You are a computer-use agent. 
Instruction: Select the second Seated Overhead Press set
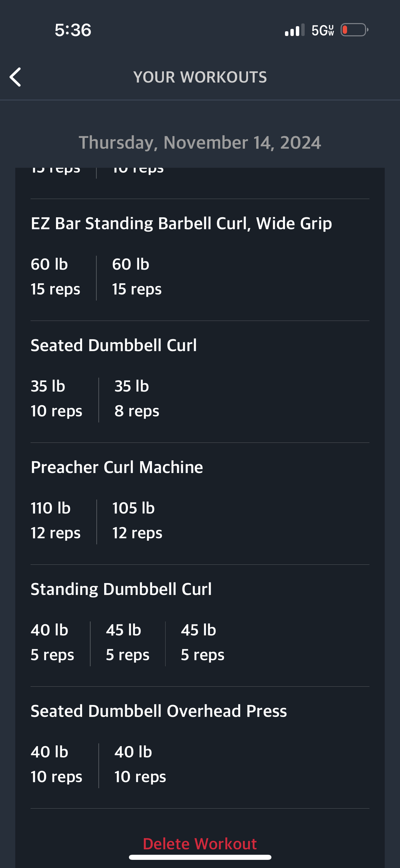[140, 764]
